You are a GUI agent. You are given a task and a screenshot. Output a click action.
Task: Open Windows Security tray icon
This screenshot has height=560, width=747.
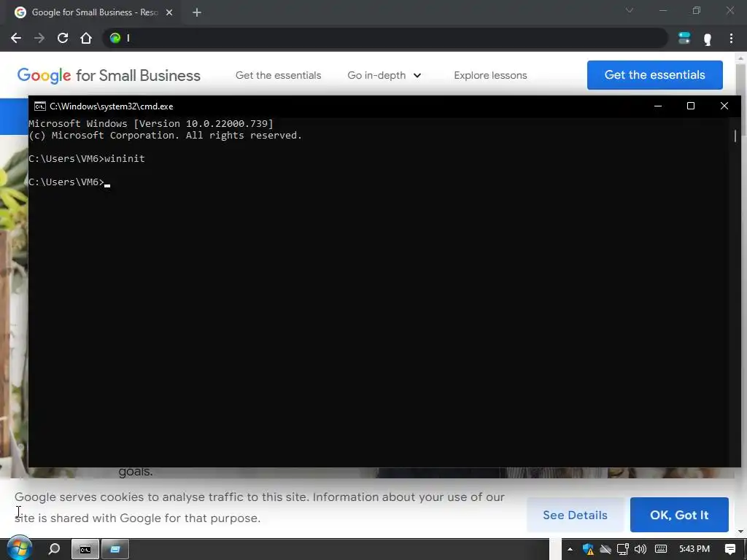[589, 549]
